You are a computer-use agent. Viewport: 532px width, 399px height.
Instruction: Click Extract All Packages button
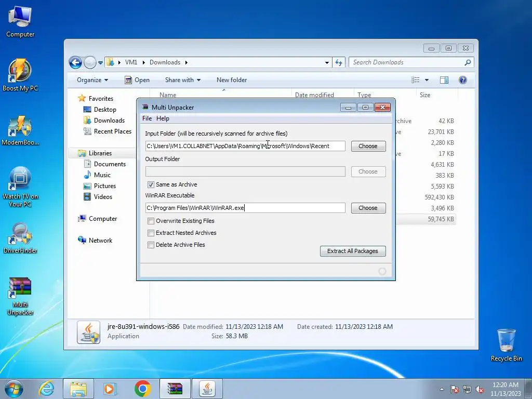pyautogui.click(x=353, y=251)
